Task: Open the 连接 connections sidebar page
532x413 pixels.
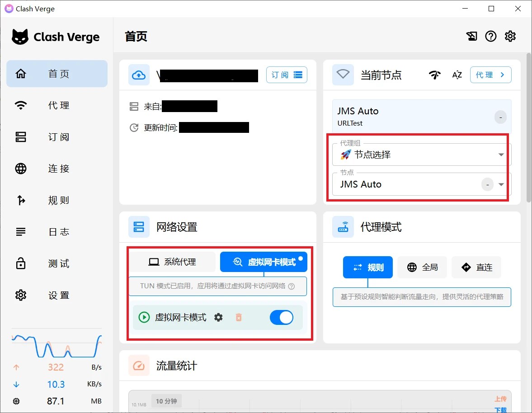Action: pos(57,168)
